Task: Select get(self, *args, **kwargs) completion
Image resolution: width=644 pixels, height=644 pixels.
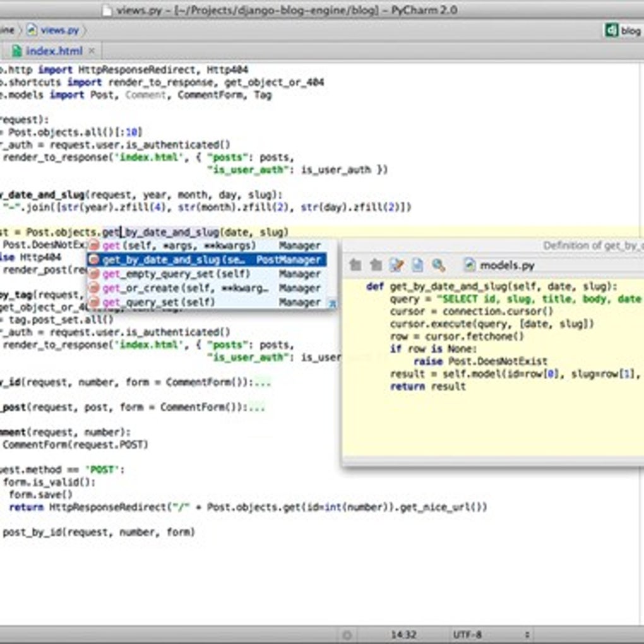Action: (207, 245)
